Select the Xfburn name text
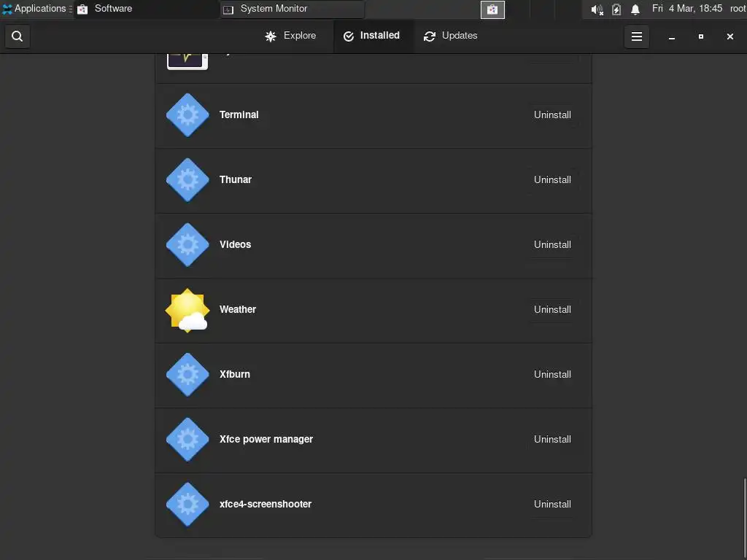 tap(235, 374)
